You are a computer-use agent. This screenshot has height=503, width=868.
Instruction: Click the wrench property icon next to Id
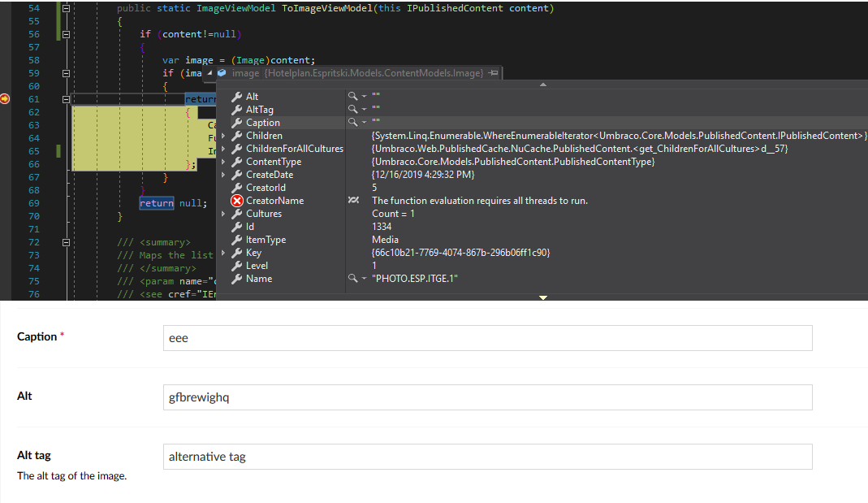pos(237,227)
